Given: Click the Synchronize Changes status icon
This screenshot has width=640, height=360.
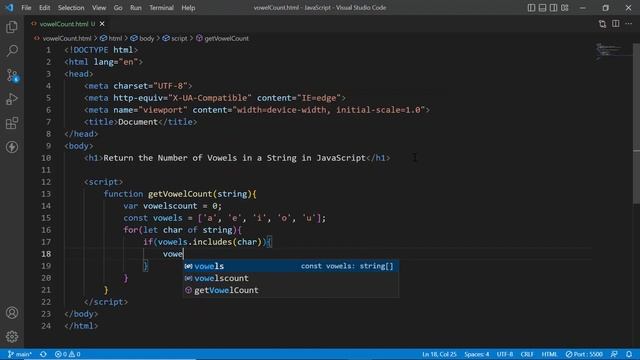Looking at the screenshot, I should [x=43, y=354].
